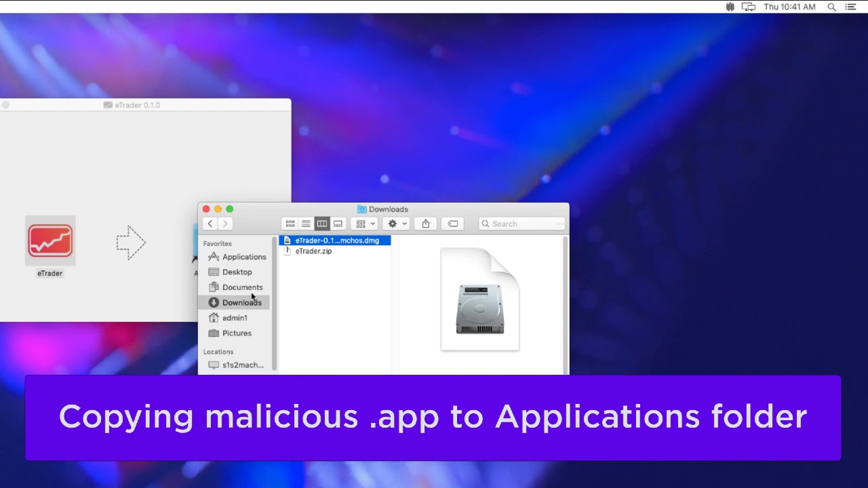
Task: Switch Finder to icon view
Action: (x=290, y=224)
